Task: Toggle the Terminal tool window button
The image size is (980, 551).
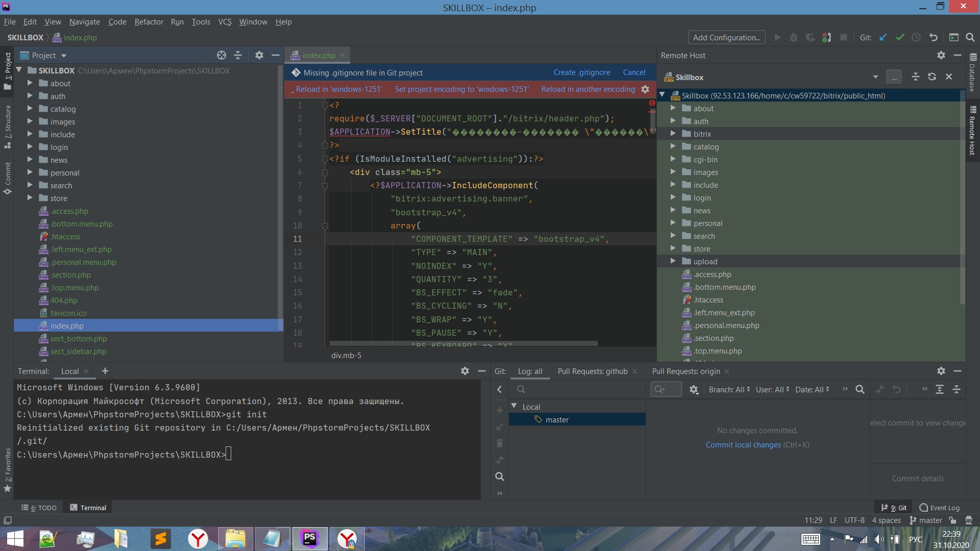Action: click(88, 508)
